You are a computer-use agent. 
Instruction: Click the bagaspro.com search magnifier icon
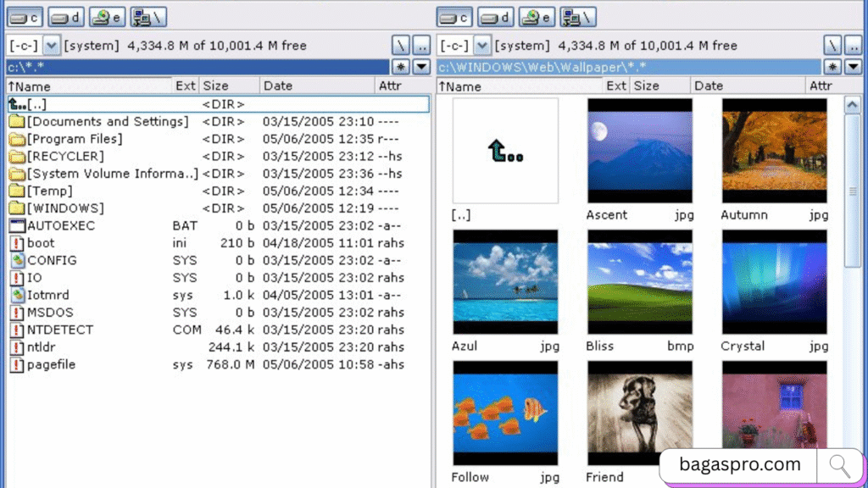839,465
